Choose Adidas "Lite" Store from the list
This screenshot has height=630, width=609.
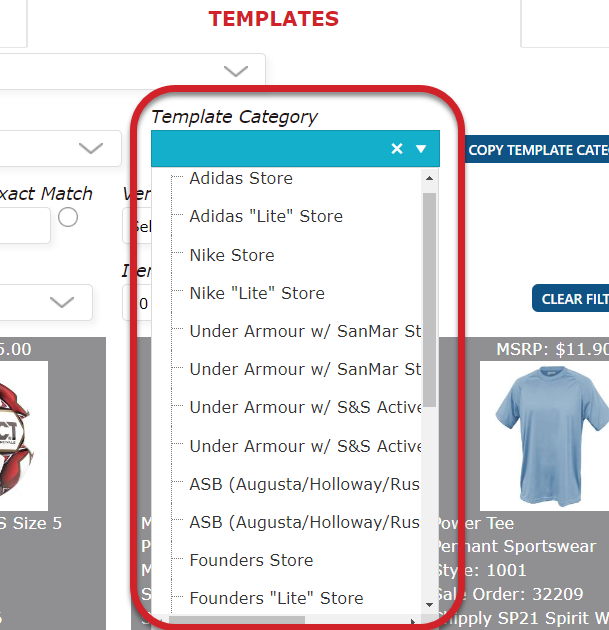266,216
